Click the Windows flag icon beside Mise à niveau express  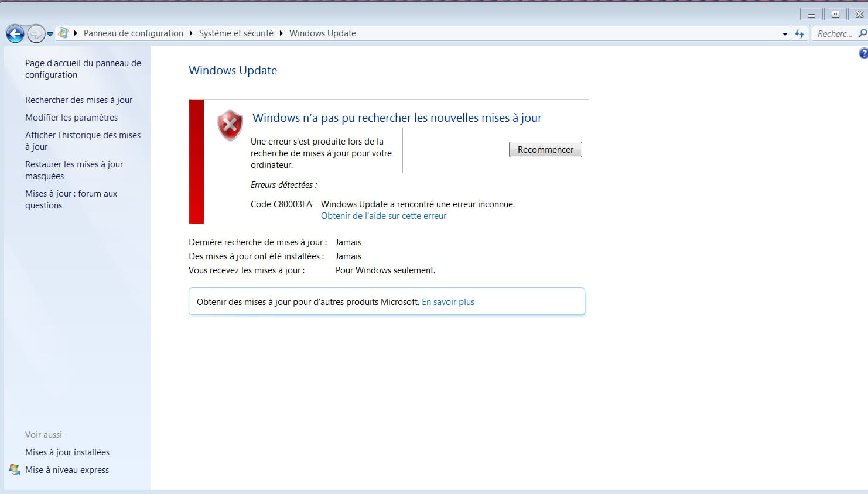tap(15, 469)
